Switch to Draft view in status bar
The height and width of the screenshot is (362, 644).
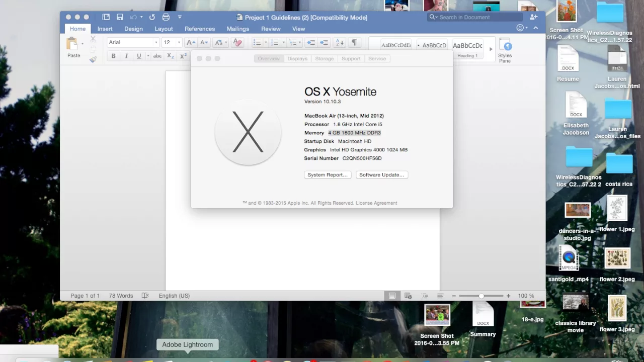[440, 296]
